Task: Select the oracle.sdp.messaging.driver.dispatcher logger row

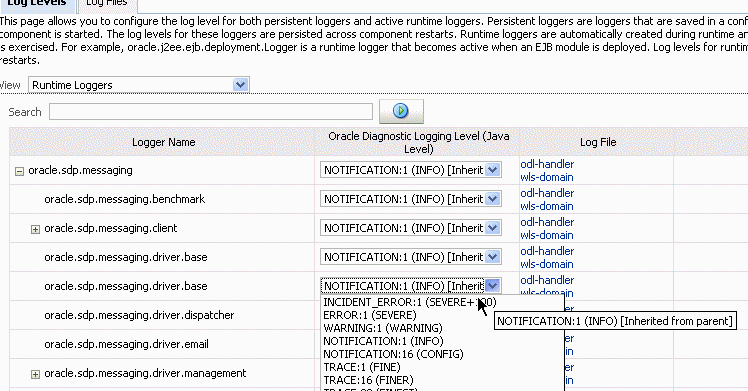Action: [139, 315]
